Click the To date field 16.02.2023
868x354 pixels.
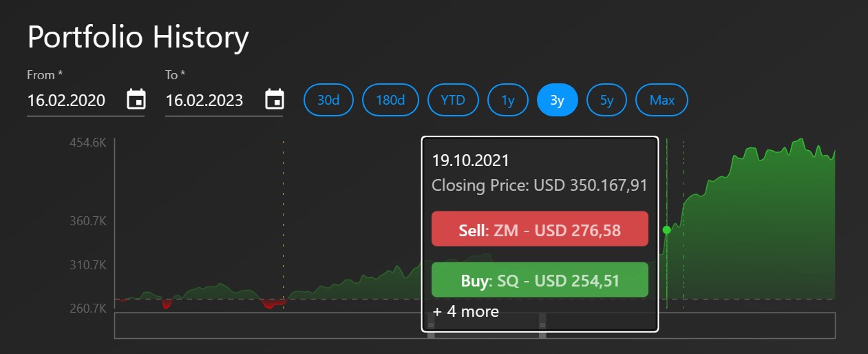pyautogui.click(x=205, y=101)
